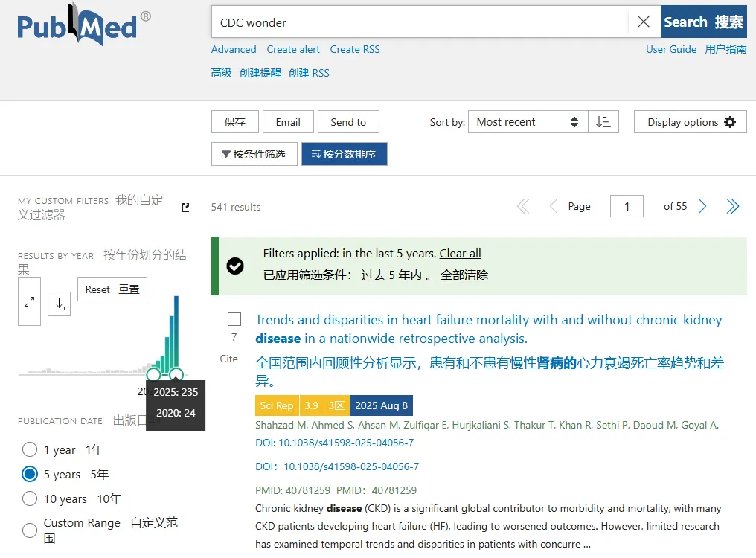The width and height of the screenshot is (756, 558).
Task: Open Display options gear menu
Action: click(691, 122)
